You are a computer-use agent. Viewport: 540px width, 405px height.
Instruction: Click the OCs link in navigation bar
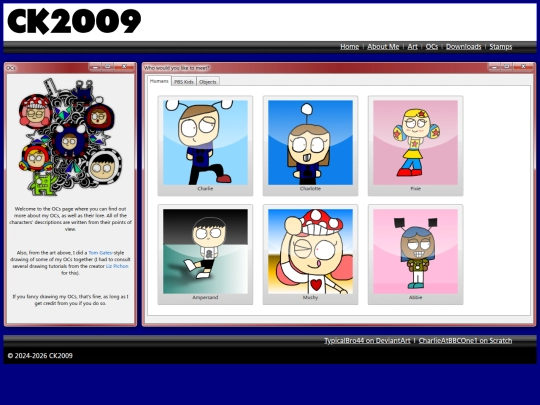point(432,46)
